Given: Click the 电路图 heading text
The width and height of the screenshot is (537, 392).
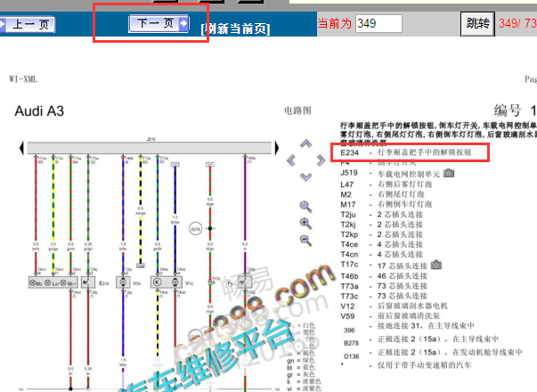Looking at the screenshot, I should [x=297, y=110].
